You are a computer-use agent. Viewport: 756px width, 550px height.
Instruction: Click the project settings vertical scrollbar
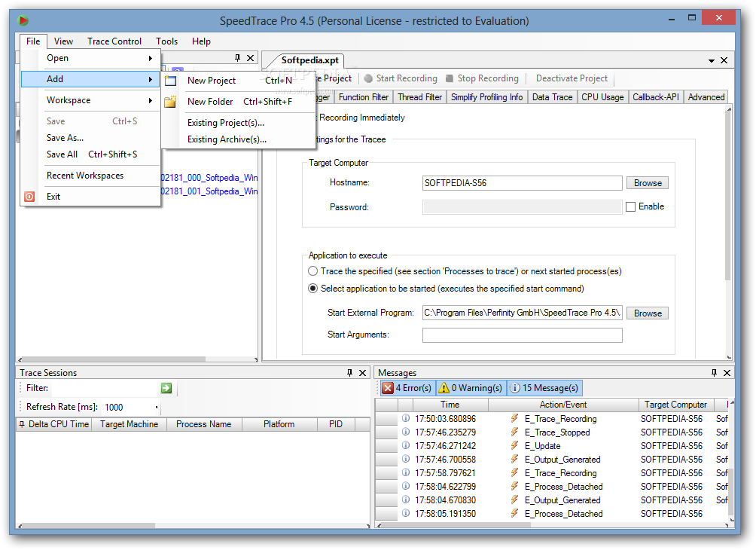tap(729, 195)
